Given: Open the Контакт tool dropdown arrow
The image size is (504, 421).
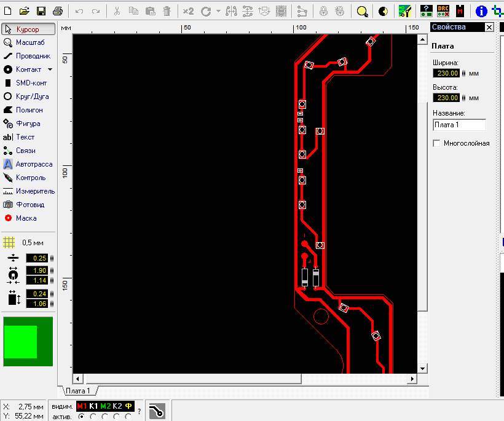Looking at the screenshot, I should [50, 69].
